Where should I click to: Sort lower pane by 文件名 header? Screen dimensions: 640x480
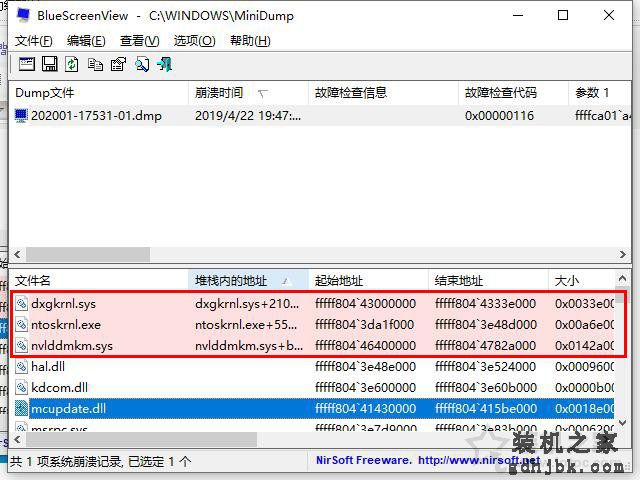(x=99, y=281)
